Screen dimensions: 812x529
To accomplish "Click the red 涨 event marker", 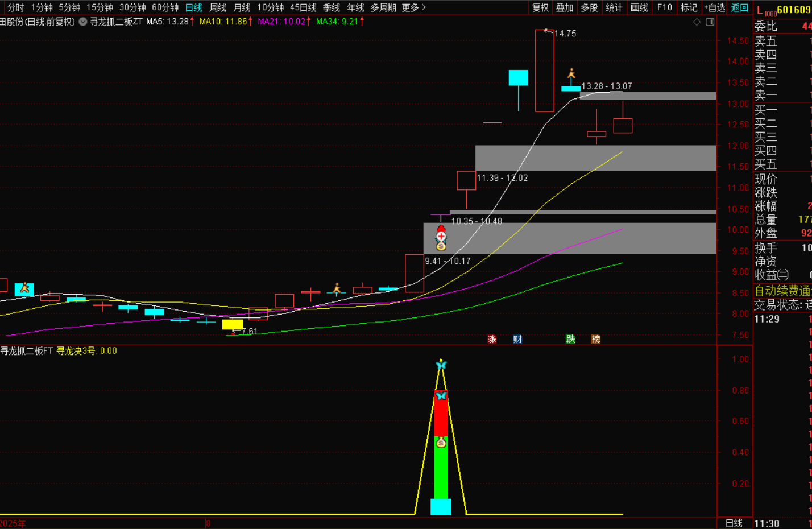I will point(492,340).
